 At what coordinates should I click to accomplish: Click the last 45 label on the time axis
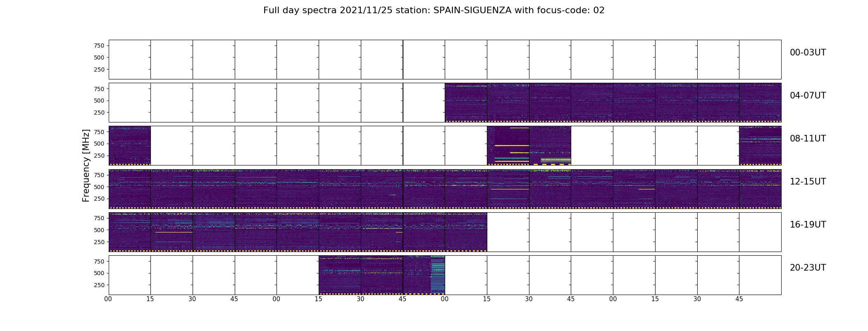(739, 299)
